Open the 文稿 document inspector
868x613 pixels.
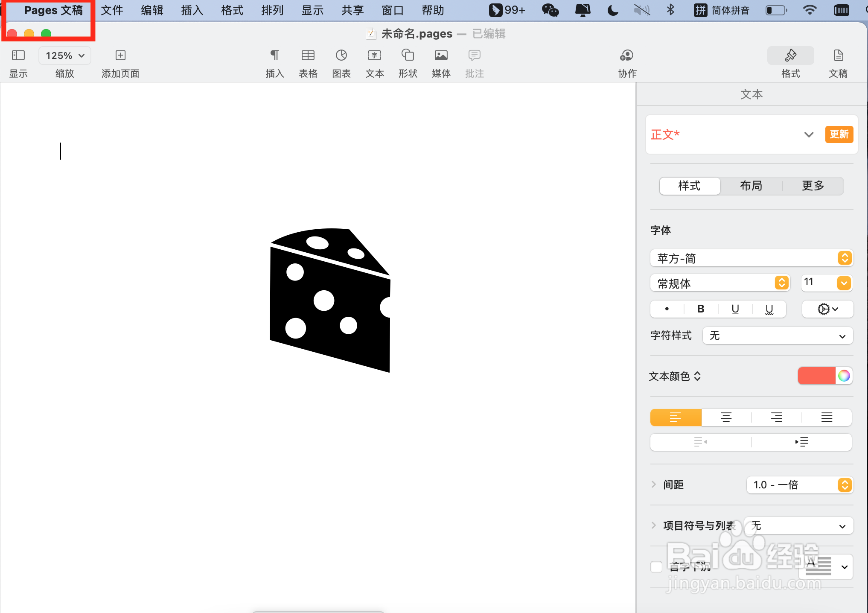pyautogui.click(x=838, y=55)
